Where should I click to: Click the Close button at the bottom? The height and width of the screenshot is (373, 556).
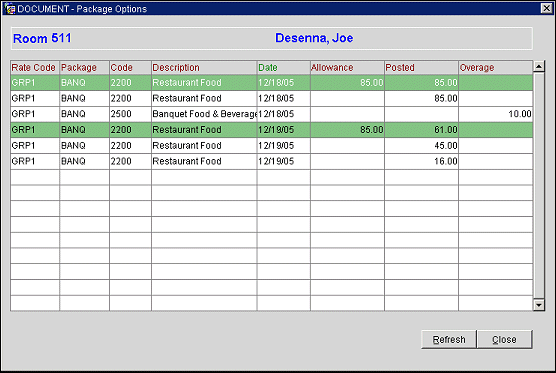pos(504,339)
